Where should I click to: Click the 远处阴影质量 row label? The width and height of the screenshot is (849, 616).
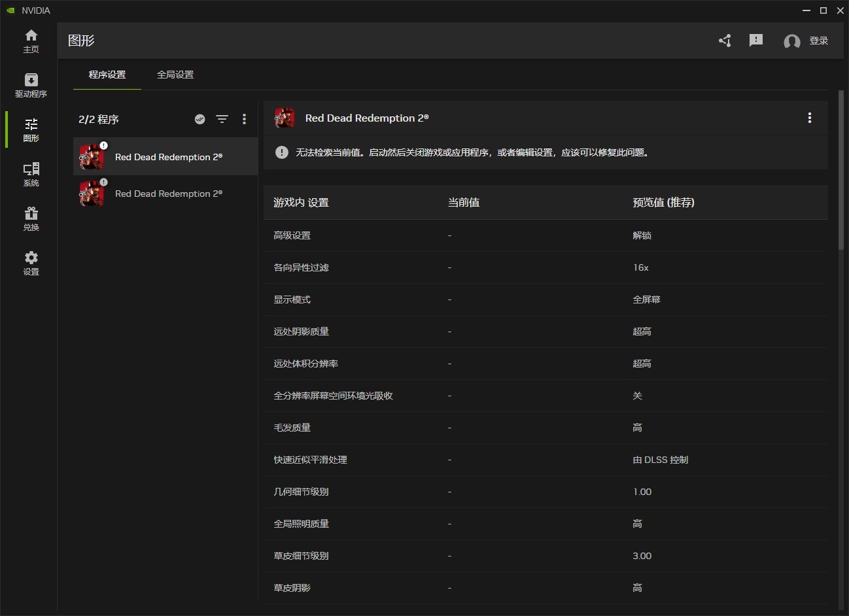click(301, 332)
